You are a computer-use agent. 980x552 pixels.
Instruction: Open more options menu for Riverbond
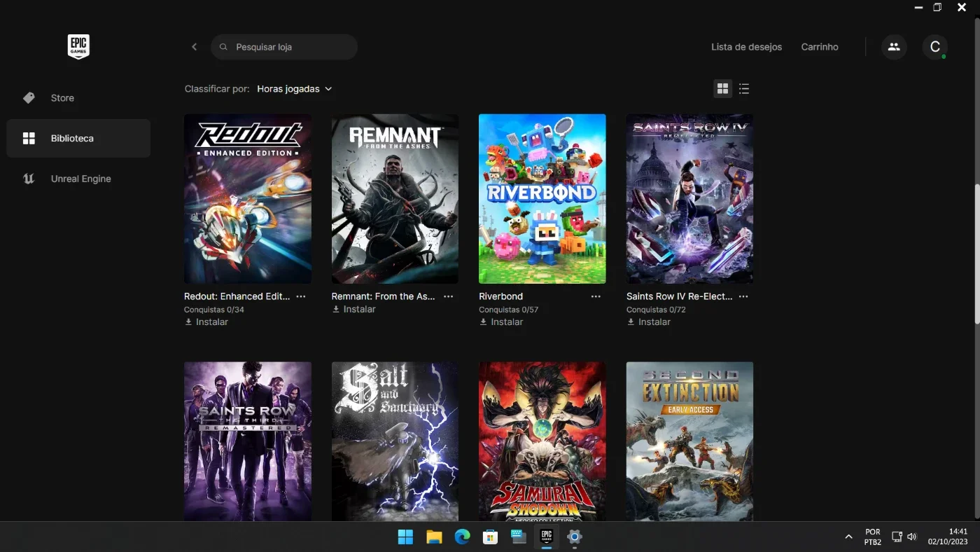click(x=596, y=296)
